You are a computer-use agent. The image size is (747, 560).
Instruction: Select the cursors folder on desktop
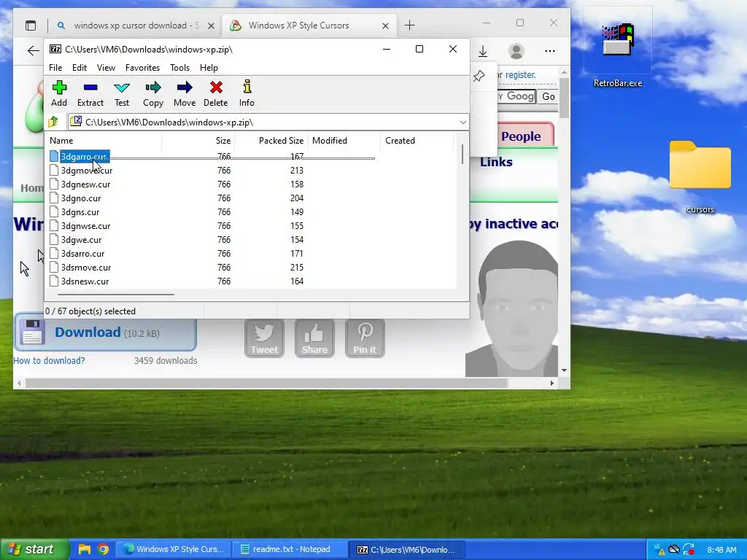pos(700,176)
